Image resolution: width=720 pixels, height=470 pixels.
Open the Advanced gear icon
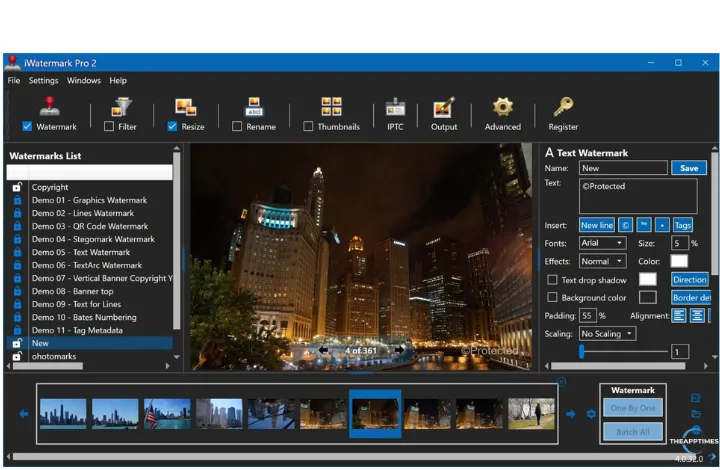[x=503, y=107]
